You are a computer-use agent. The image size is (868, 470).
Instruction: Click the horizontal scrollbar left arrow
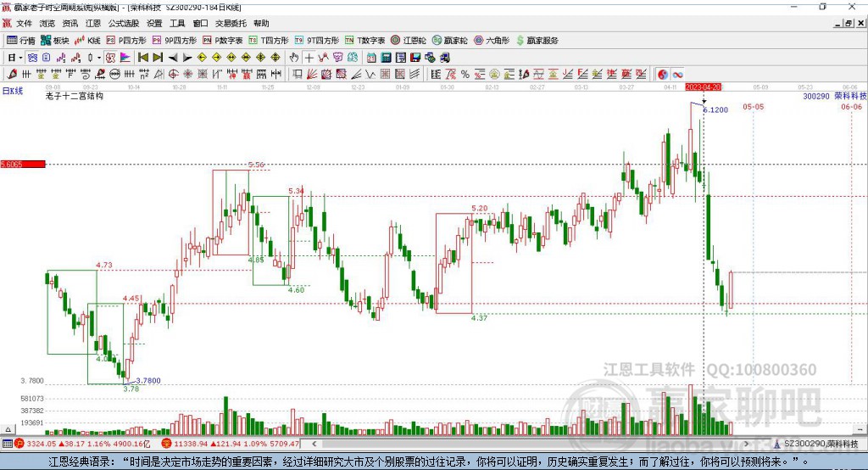[314, 444]
